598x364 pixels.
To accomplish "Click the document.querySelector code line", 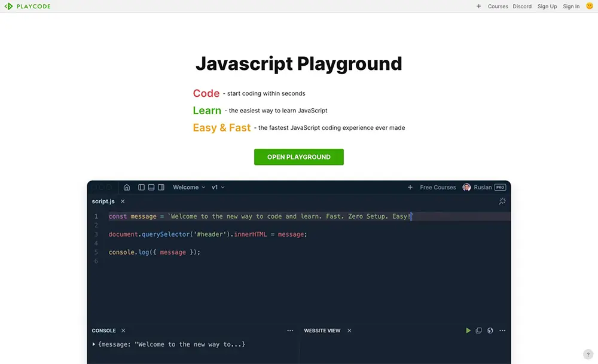I will pyautogui.click(x=208, y=234).
